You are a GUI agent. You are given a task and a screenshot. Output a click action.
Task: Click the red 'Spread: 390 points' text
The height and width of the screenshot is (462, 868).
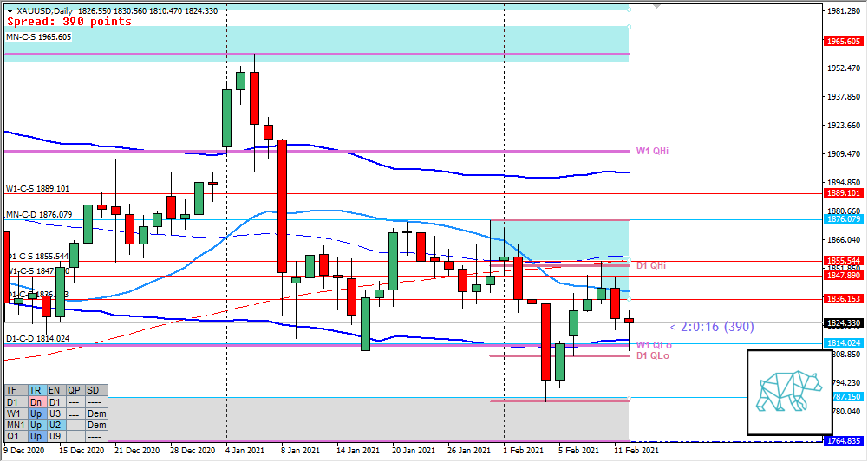coord(69,22)
